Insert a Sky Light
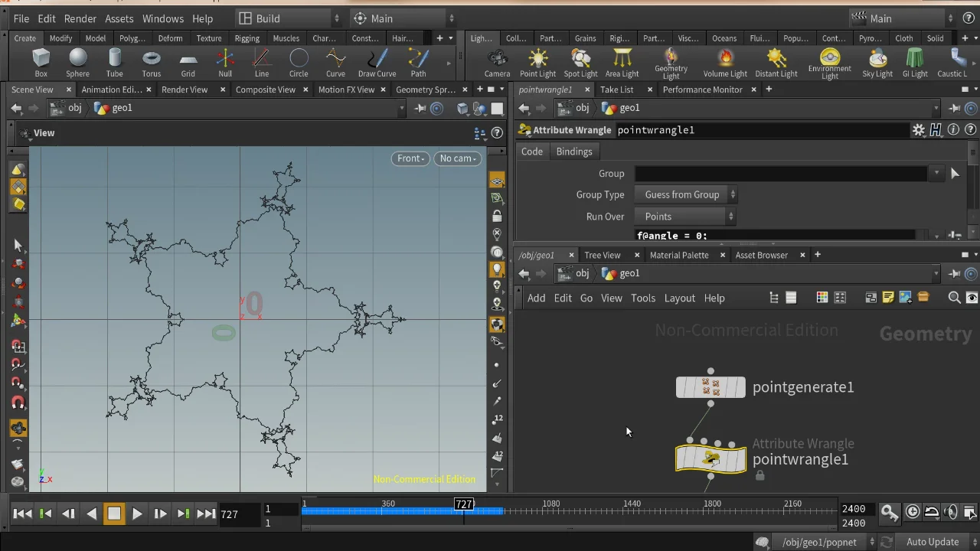Image resolution: width=980 pixels, height=551 pixels. click(877, 63)
